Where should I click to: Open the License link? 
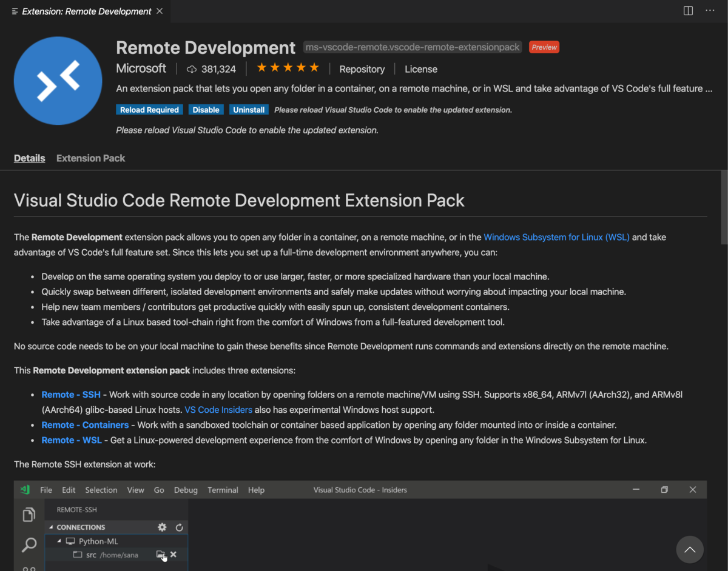pos(421,69)
